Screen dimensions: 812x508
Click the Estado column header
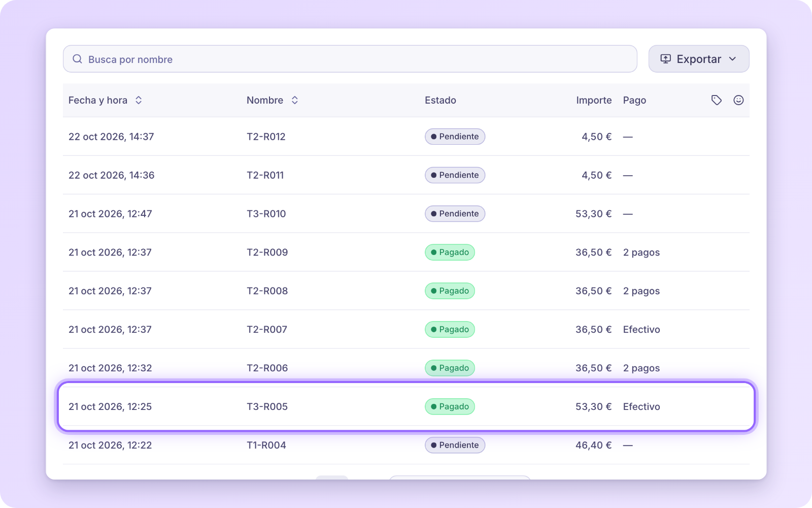coord(441,100)
